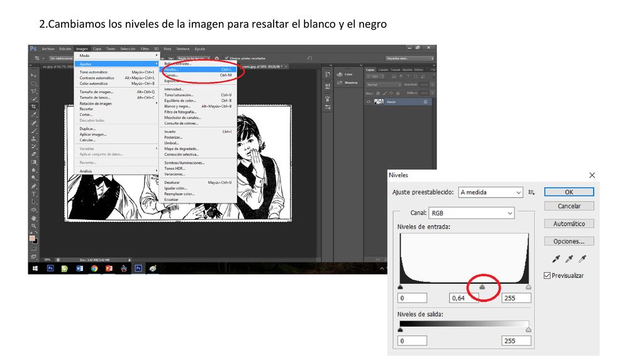The height and width of the screenshot is (362, 644).
Task: Select the Hand tool
Action: (x=34, y=218)
